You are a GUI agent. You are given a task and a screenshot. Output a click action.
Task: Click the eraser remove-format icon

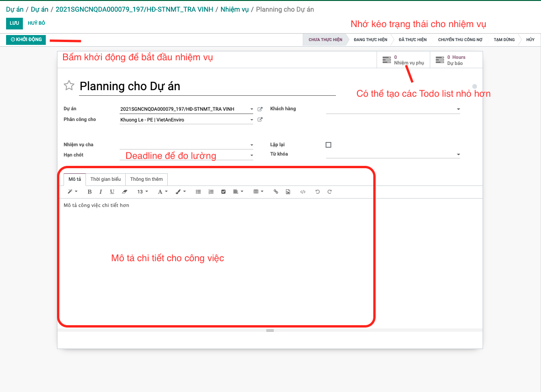click(x=125, y=192)
